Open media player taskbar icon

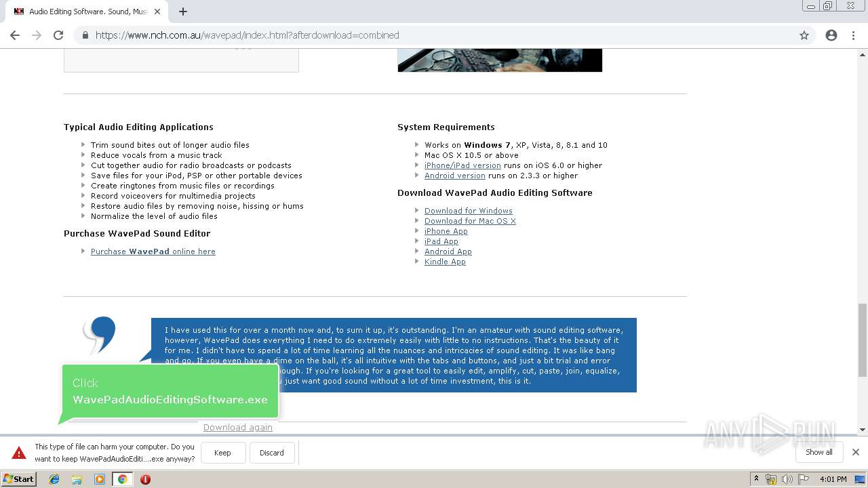100,479
